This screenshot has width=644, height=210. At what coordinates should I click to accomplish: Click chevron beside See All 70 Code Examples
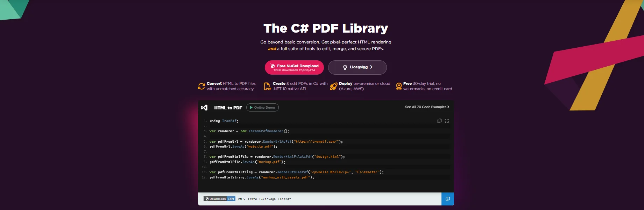[448, 107]
